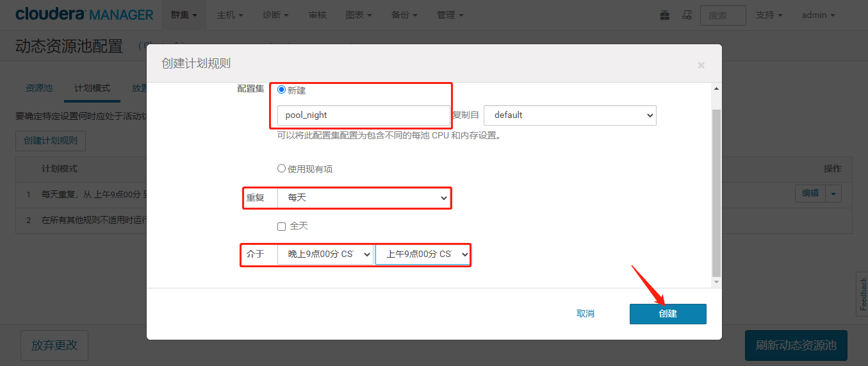Click the dialog scrollbar up arrow
868x366 pixels.
716,88
